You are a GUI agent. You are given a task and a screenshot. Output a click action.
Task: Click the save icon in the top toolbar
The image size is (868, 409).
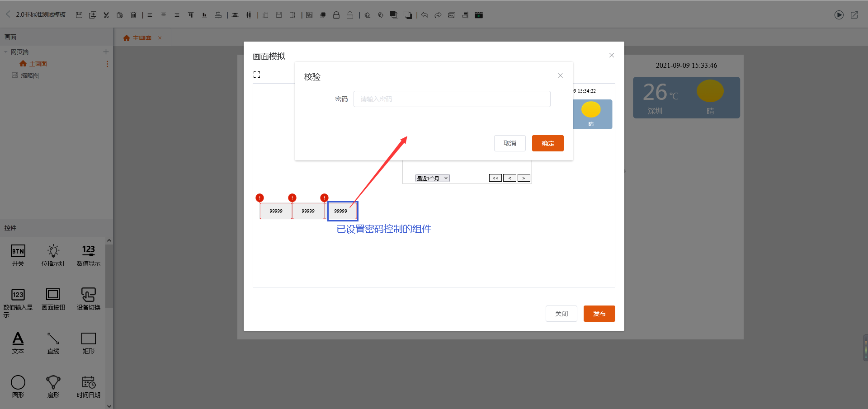[79, 15]
